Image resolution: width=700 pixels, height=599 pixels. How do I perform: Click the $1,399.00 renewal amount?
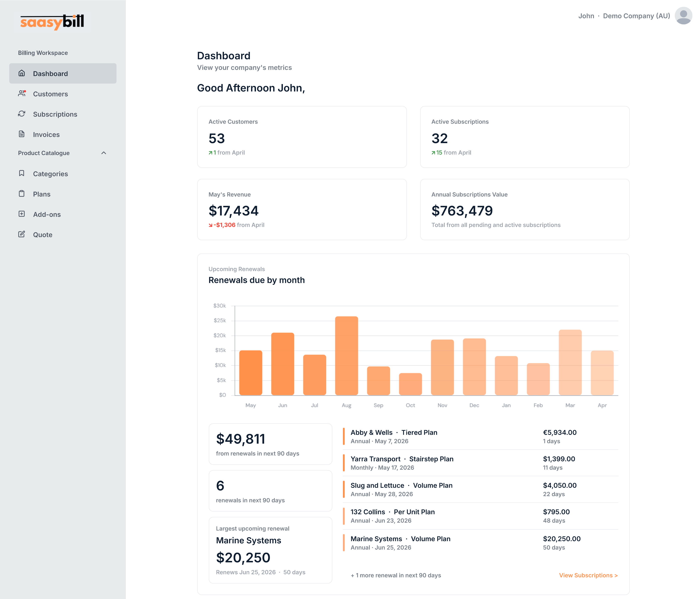click(x=559, y=459)
